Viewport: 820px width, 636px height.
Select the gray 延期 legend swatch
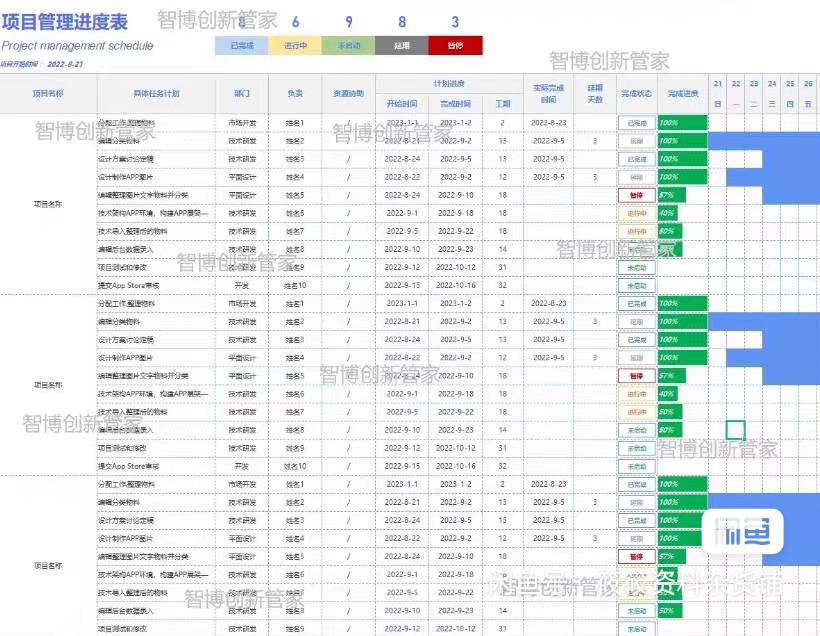coord(402,46)
